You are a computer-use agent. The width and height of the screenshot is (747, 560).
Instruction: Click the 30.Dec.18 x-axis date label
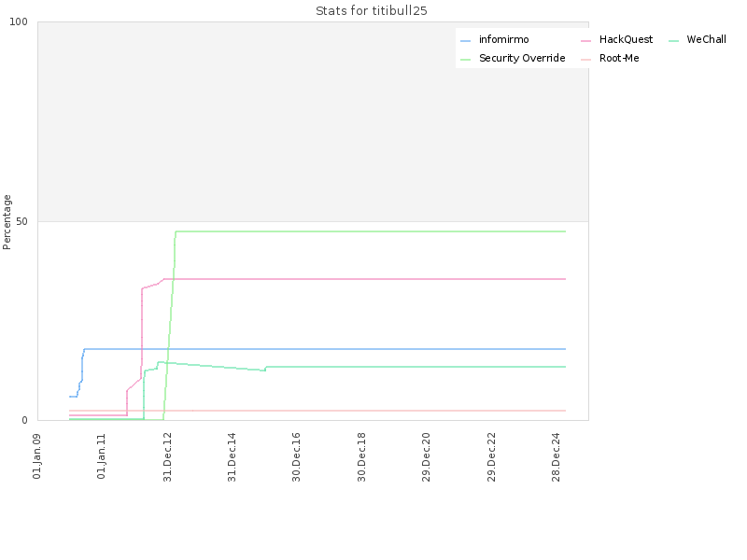click(x=361, y=457)
